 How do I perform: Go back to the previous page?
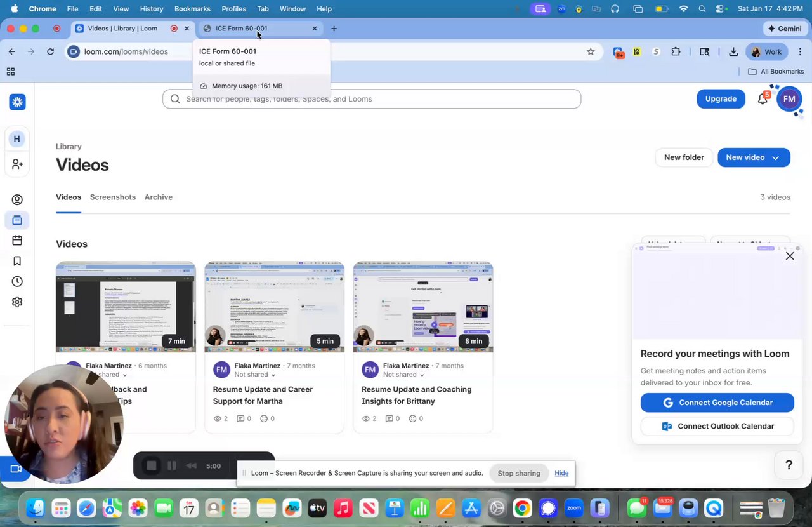11,51
